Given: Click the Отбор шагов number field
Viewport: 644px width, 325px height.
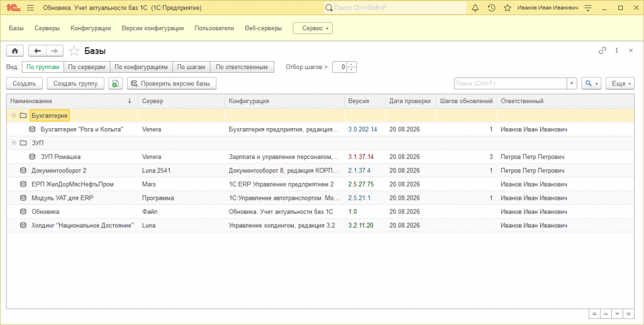Looking at the screenshot, I should [339, 67].
